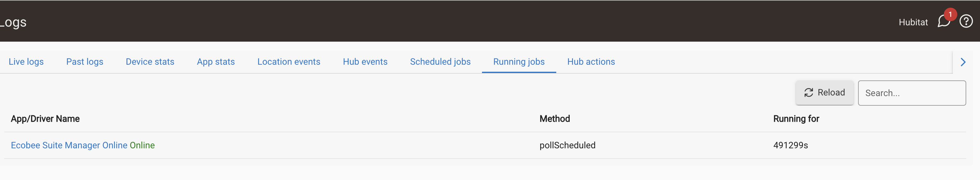Focus the Search input field
The image size is (980, 180).
[912, 93]
